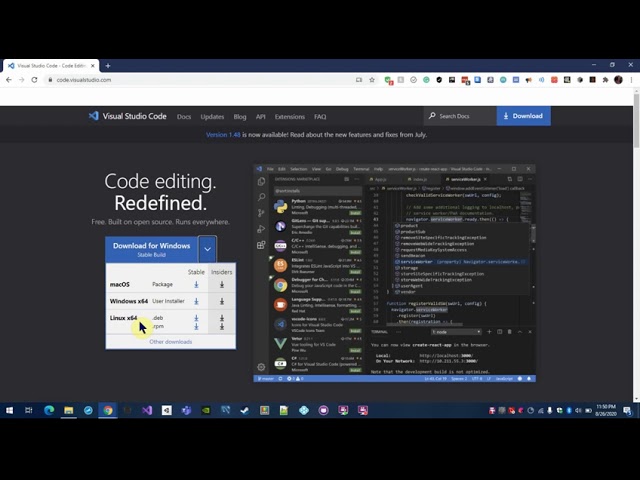This screenshot has width=640, height=480.
Task: Open the Windows notification center icon
Action: click(627, 411)
